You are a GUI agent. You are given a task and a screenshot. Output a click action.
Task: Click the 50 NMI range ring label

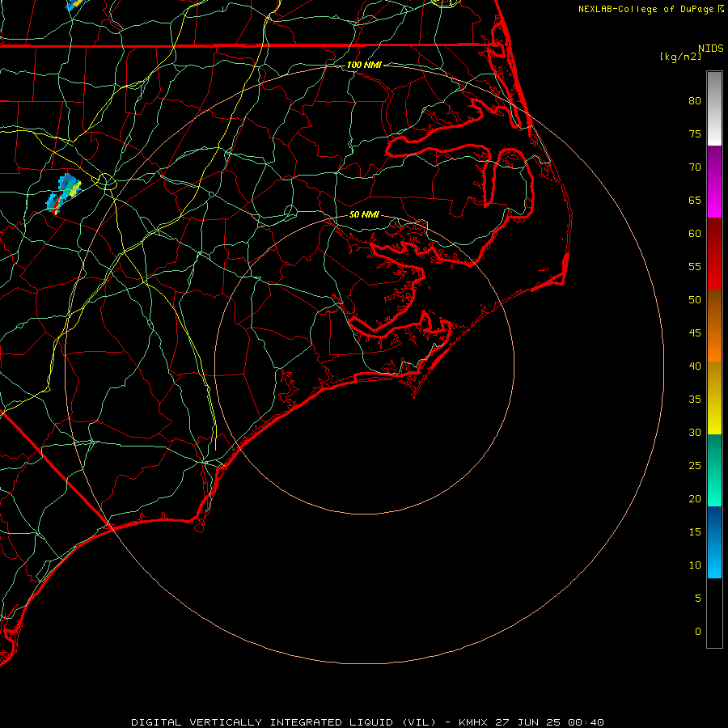(364, 214)
